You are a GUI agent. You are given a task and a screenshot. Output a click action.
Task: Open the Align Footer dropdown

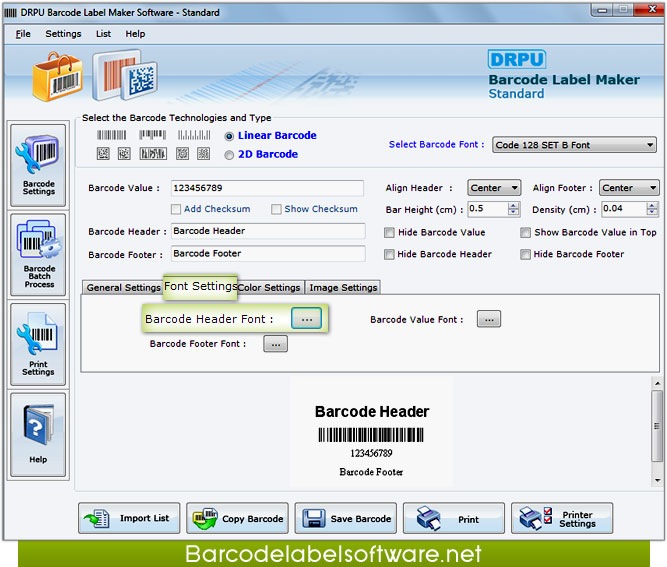tap(629, 188)
